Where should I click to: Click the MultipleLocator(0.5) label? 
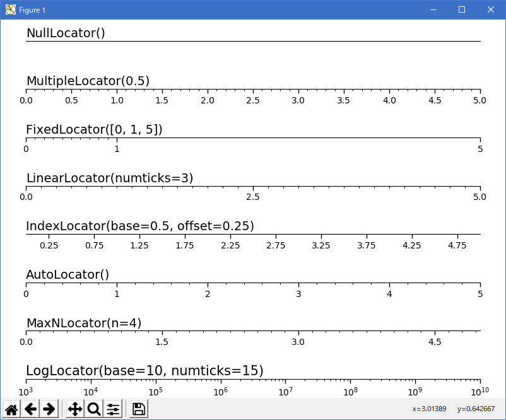coord(88,81)
